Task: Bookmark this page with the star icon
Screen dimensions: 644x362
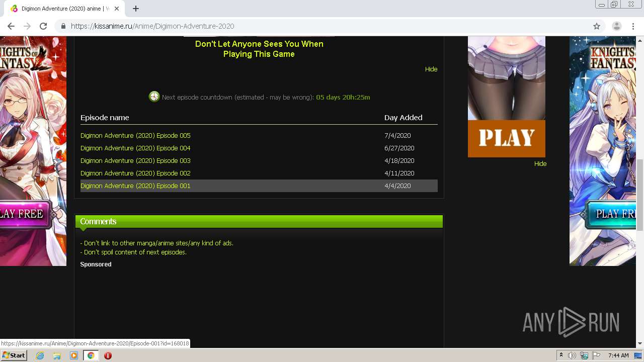Action: (597, 26)
